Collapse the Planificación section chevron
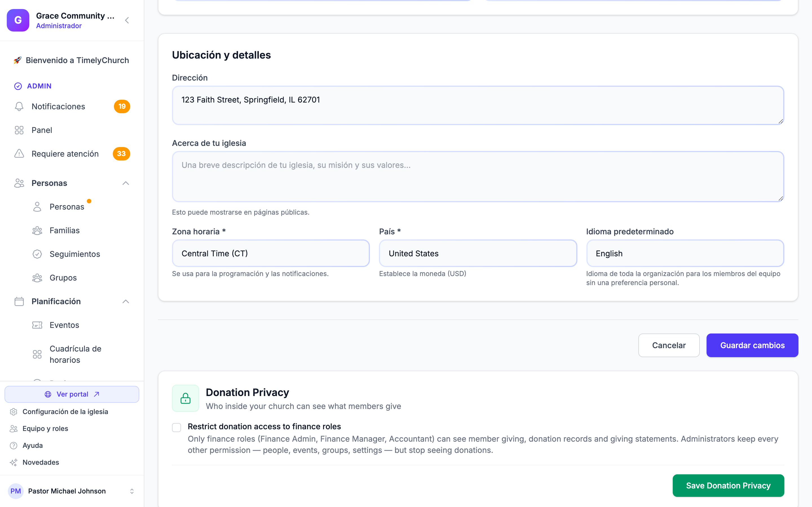Viewport: 812px width, 507px height. (126, 301)
